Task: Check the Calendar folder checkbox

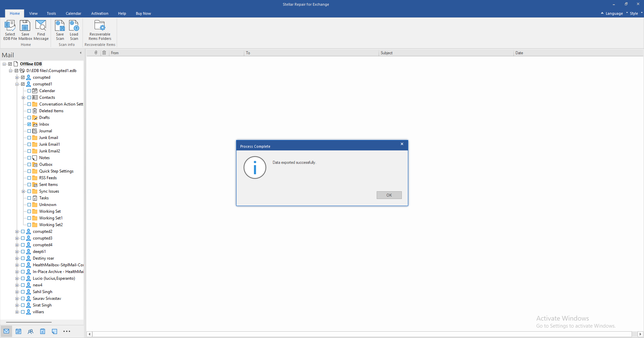Action: pyautogui.click(x=29, y=91)
